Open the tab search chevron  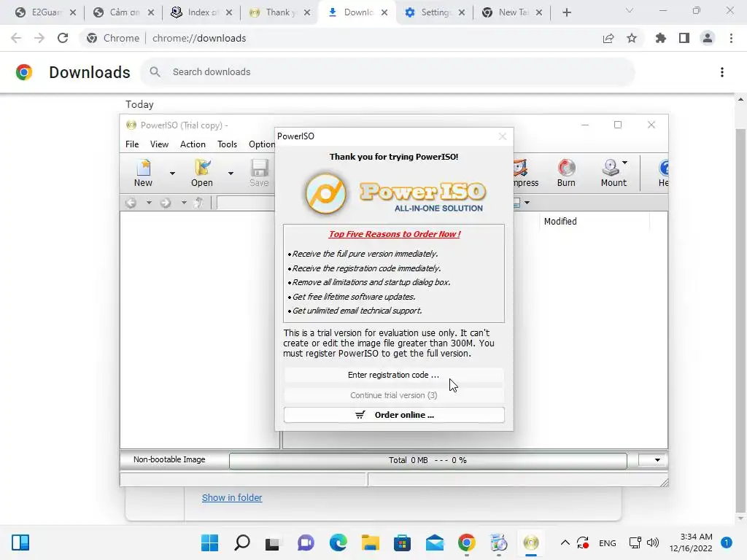click(630, 10)
